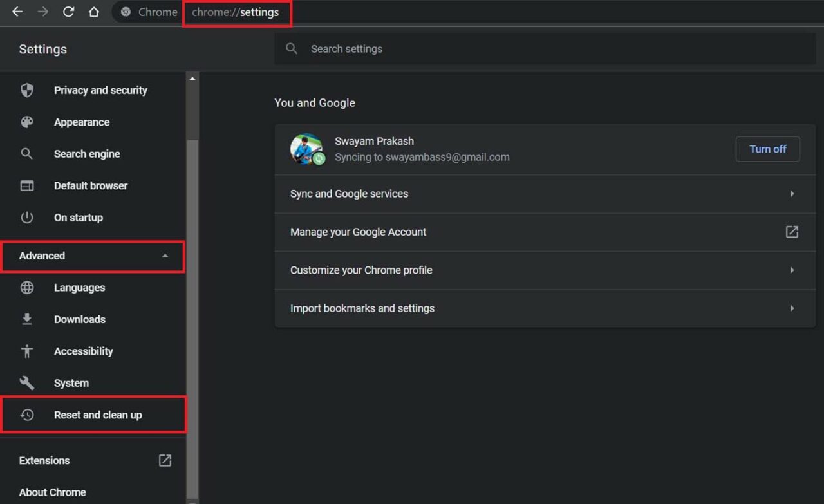Select the Languages menu item

[79, 288]
